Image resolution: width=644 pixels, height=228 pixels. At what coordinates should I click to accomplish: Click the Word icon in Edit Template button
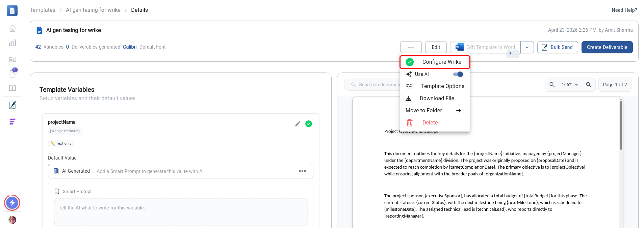click(x=459, y=47)
